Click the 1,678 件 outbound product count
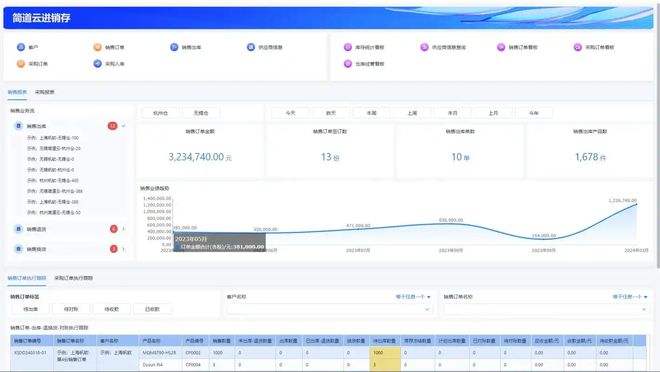This screenshot has width=660, height=372. (x=590, y=157)
